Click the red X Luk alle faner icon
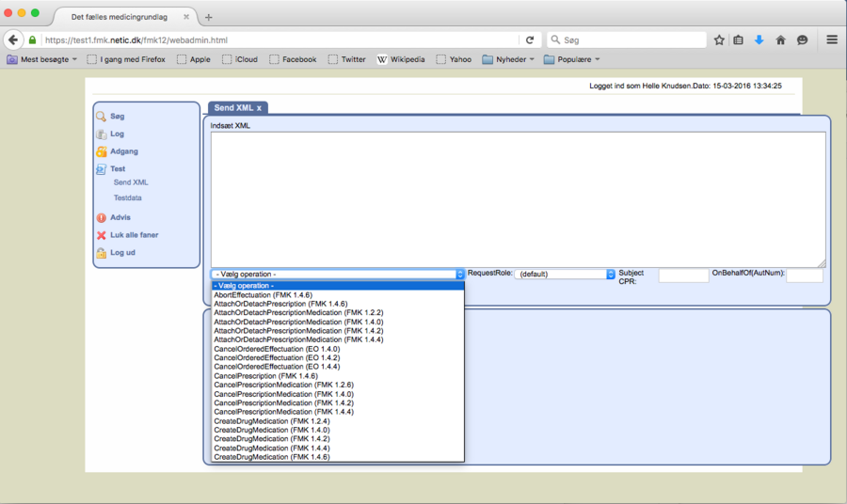847x504 pixels. click(x=101, y=235)
